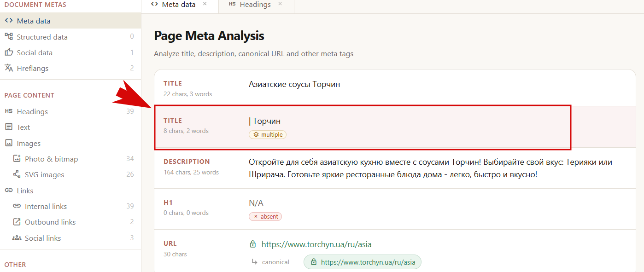
Task: Open Structured data in the sidebar
Action: (70, 37)
